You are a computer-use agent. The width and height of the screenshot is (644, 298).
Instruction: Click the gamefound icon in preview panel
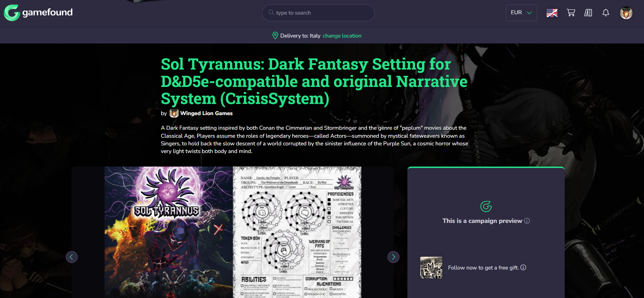point(486,206)
